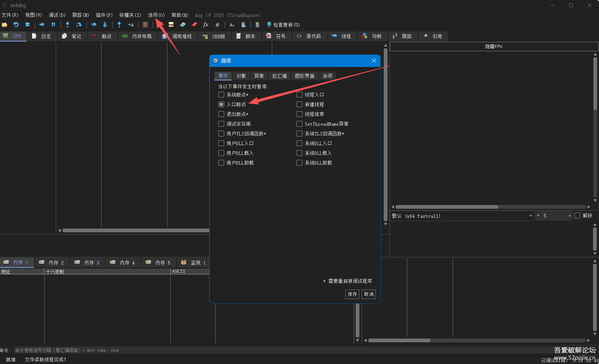Click the 隐藏FPU button
Image resolution: width=599 pixels, height=364 pixels.
click(493, 46)
